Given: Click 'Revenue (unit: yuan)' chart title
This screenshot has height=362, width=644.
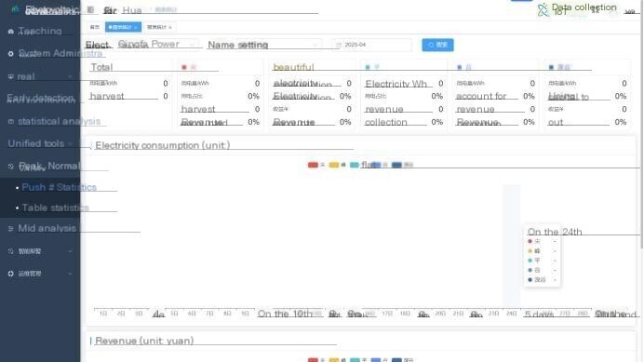Looking at the screenshot, I should pyautogui.click(x=144, y=341).
